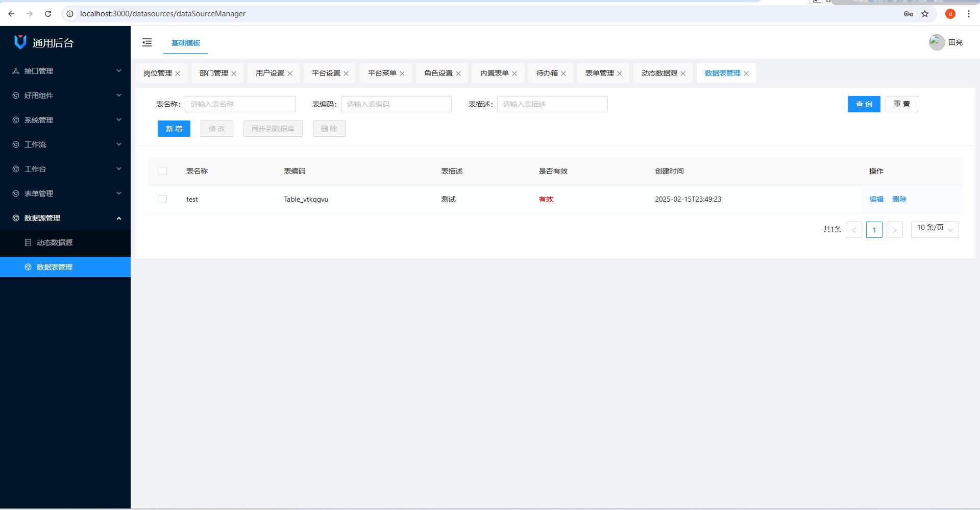Click the 查询 search button

(864, 104)
